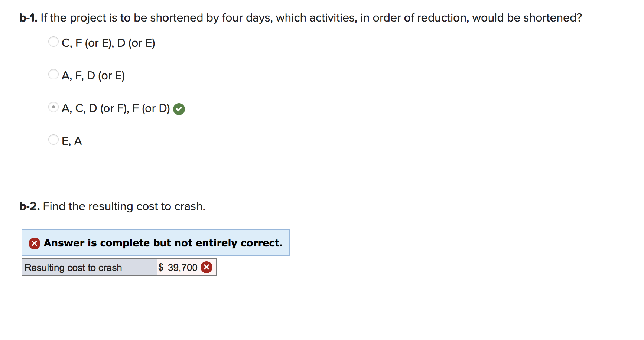
Task: Click the selected radio button on the third option
Action: (x=53, y=107)
